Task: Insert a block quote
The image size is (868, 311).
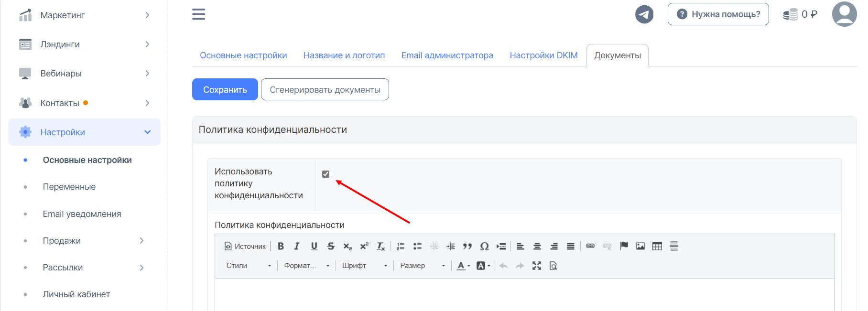Action: pos(467,246)
